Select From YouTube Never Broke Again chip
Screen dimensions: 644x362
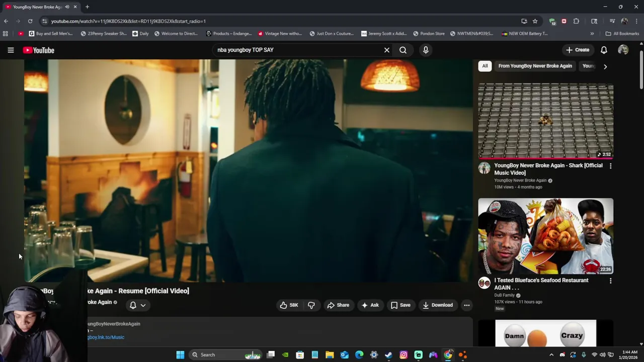535,66
